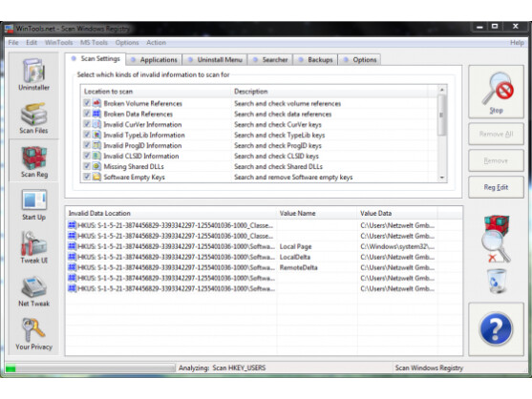Switch to the Applications tab
The width and height of the screenshot is (532, 399).
coord(154,60)
